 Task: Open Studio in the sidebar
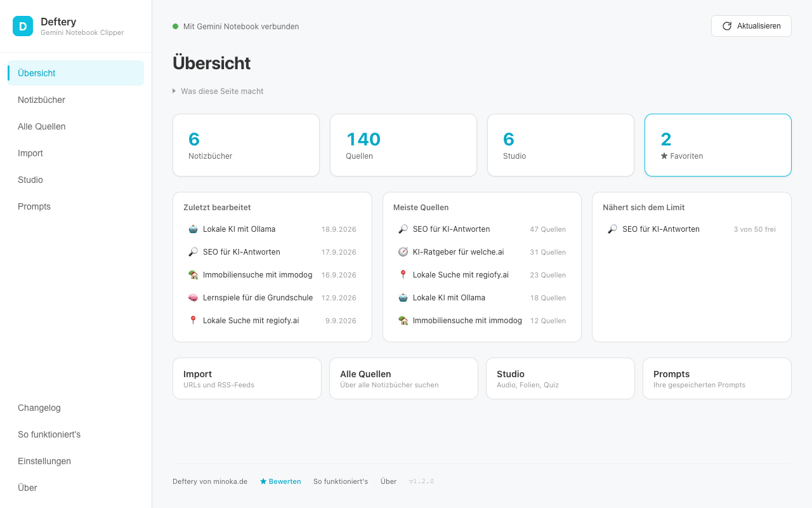click(x=76, y=180)
